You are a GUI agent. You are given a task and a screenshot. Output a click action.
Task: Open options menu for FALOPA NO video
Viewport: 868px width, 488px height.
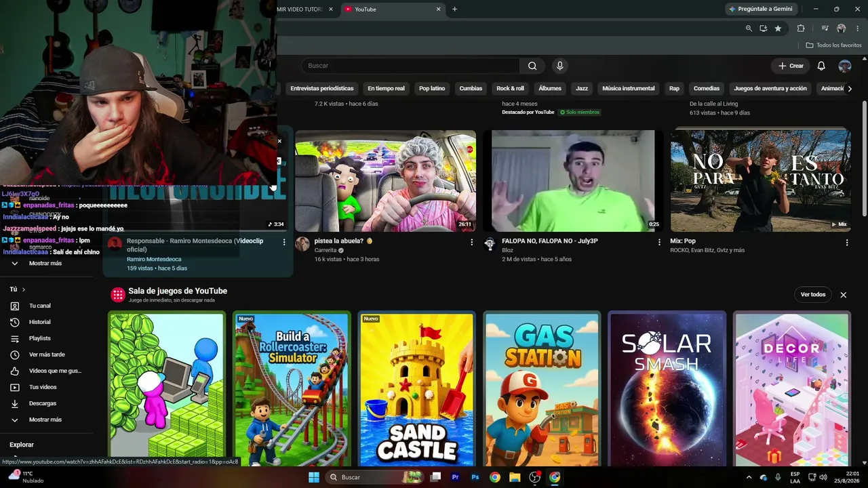point(659,242)
